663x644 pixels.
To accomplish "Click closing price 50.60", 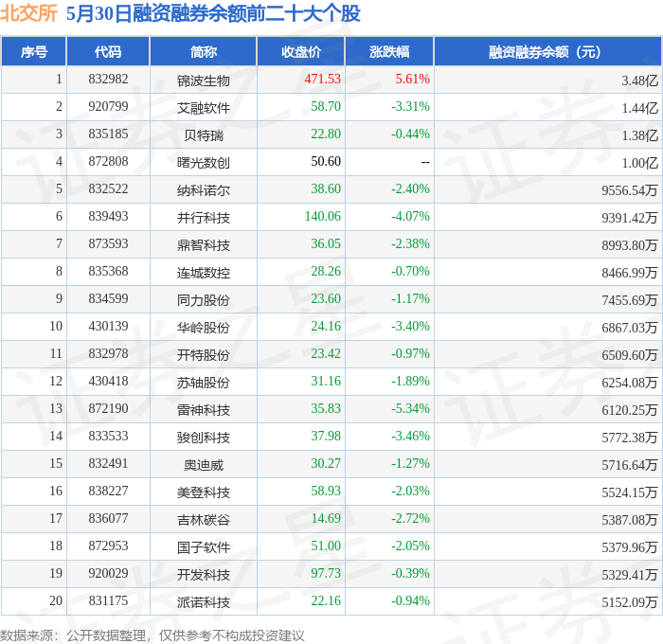I will click(326, 162).
